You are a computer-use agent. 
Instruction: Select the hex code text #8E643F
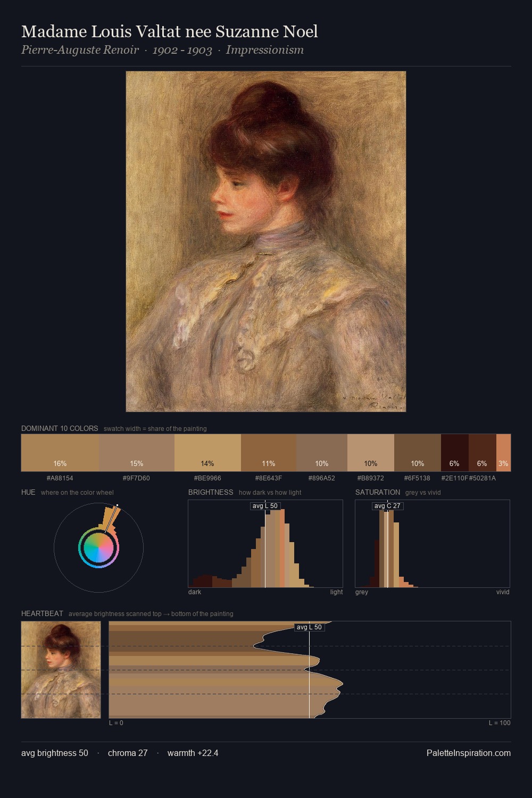pyautogui.click(x=269, y=478)
